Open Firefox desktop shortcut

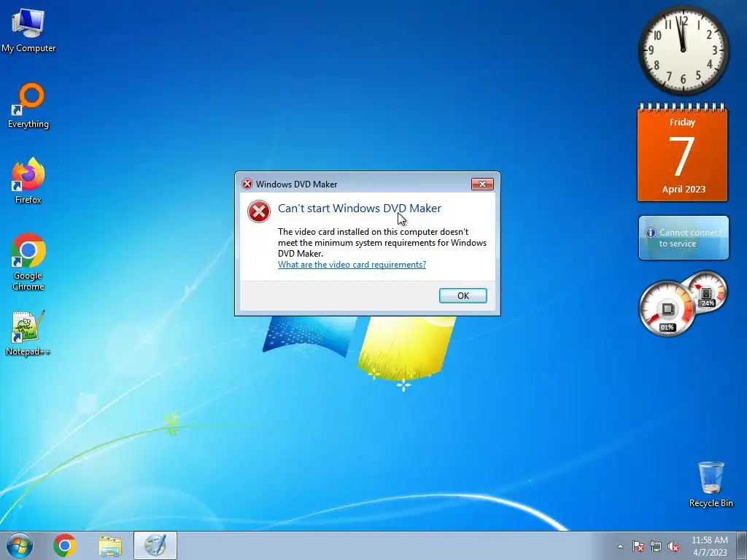[28, 181]
